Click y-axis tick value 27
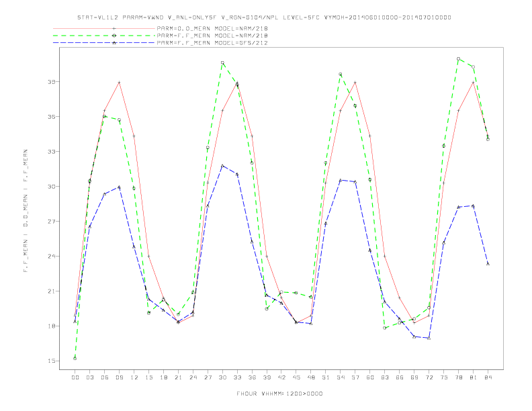This screenshot has width=532, height=411. pyautogui.click(x=51, y=222)
